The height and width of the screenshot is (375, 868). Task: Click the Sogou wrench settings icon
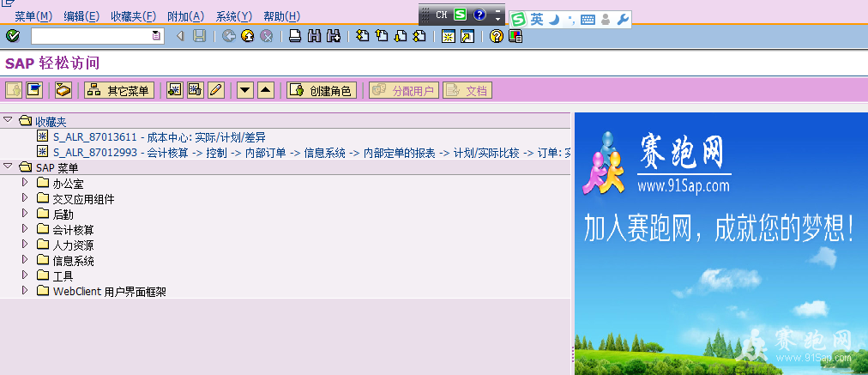pyautogui.click(x=623, y=20)
